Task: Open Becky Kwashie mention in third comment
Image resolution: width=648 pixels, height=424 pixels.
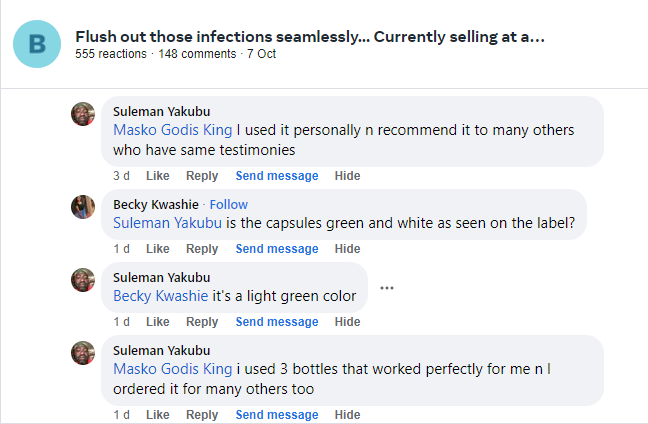Action: tap(160, 296)
